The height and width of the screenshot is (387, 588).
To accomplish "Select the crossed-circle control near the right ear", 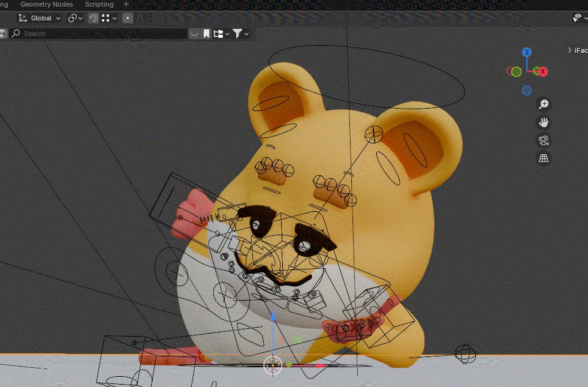I will click(x=373, y=134).
